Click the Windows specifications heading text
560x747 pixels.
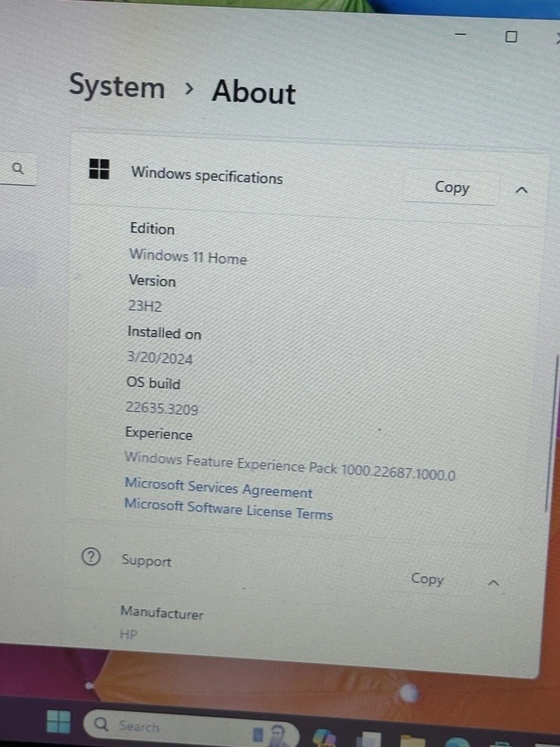(x=207, y=175)
